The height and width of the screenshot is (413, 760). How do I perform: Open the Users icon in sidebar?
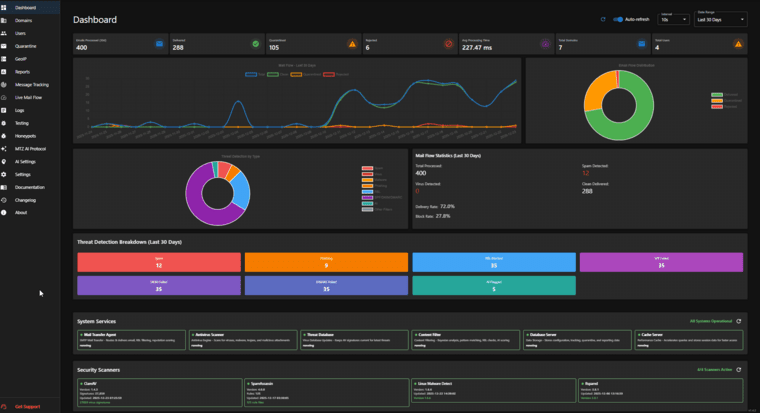click(x=4, y=33)
